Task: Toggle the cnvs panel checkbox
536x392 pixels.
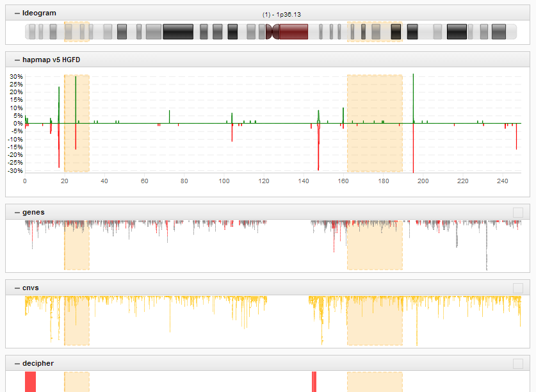Action: click(x=517, y=288)
